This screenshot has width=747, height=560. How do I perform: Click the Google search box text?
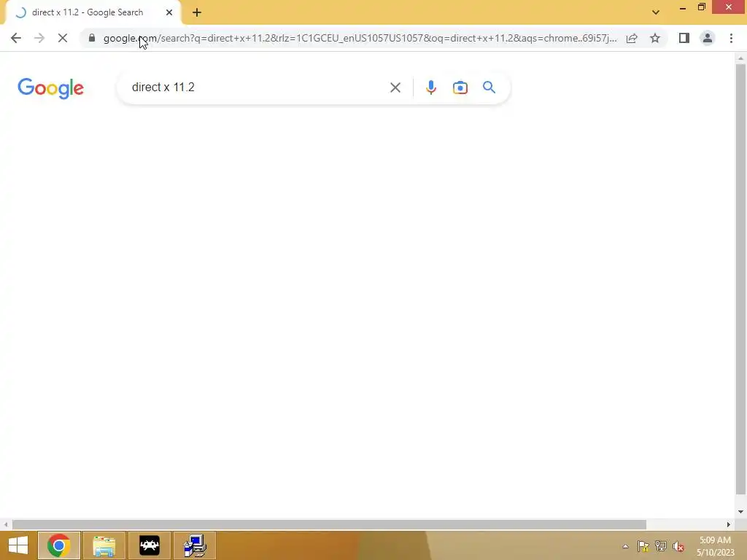point(163,87)
